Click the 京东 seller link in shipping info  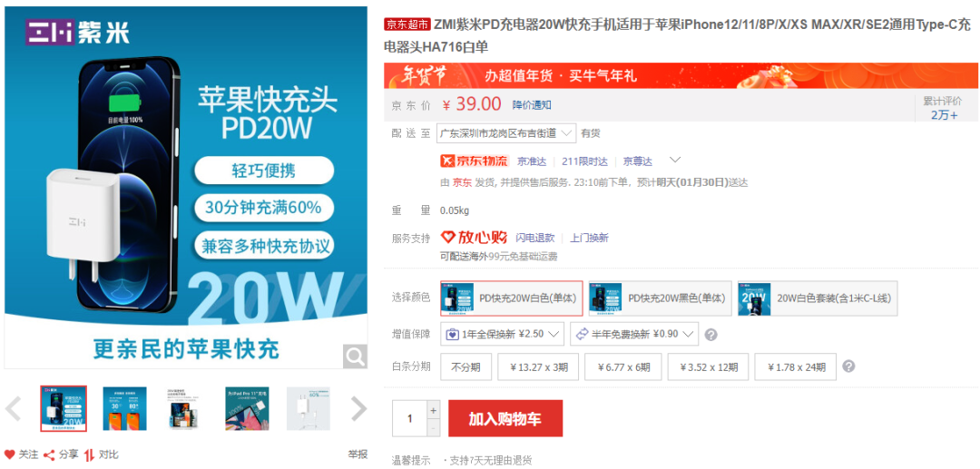click(463, 182)
